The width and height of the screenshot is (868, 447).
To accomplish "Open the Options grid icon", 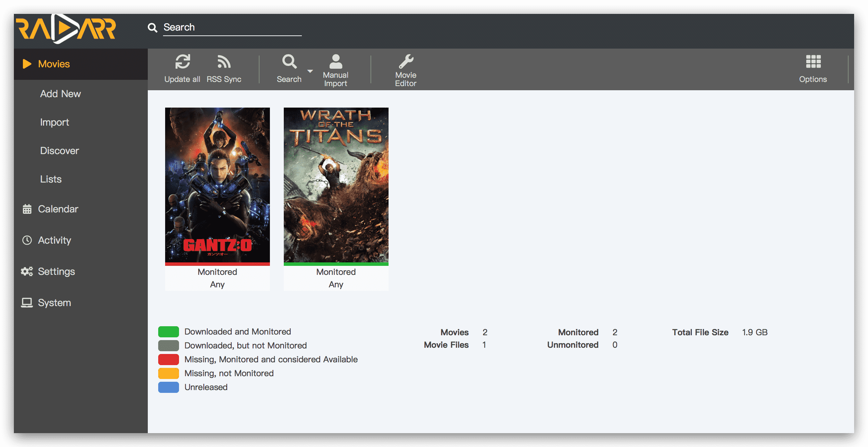I will [x=813, y=62].
